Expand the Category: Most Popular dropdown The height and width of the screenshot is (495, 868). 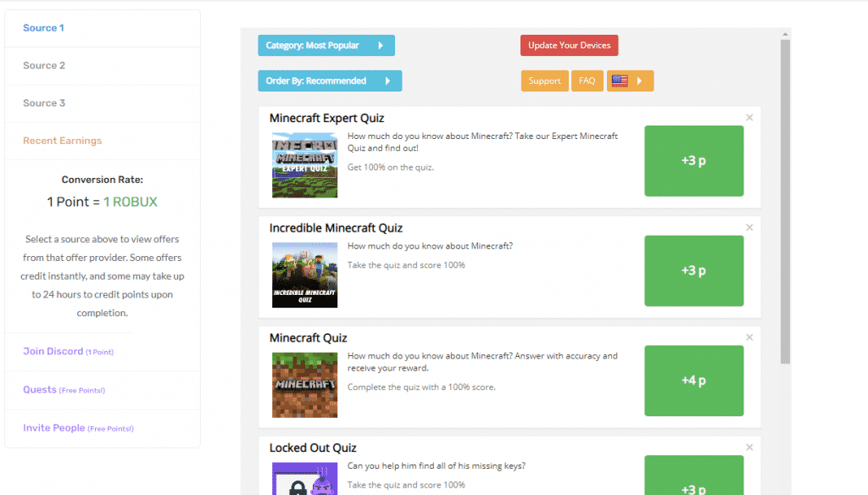tap(325, 46)
